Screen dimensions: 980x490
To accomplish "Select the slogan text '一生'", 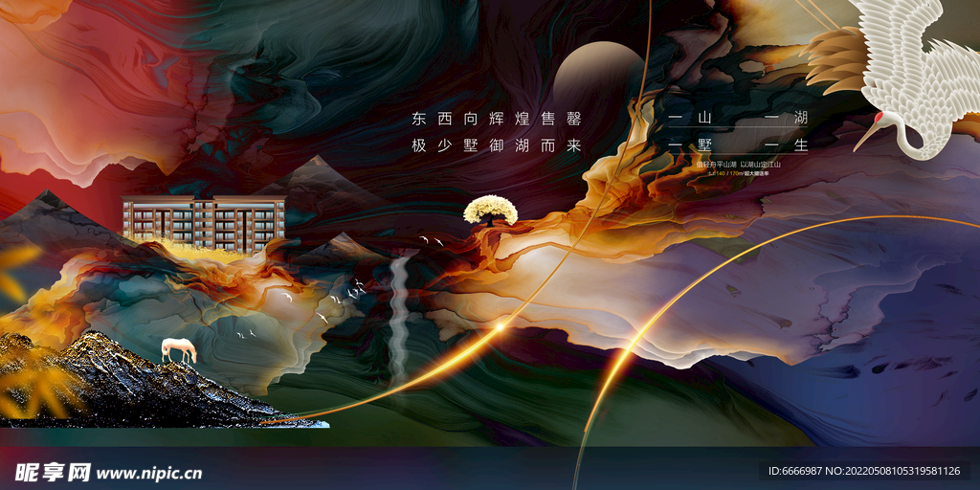I will coord(787,145).
